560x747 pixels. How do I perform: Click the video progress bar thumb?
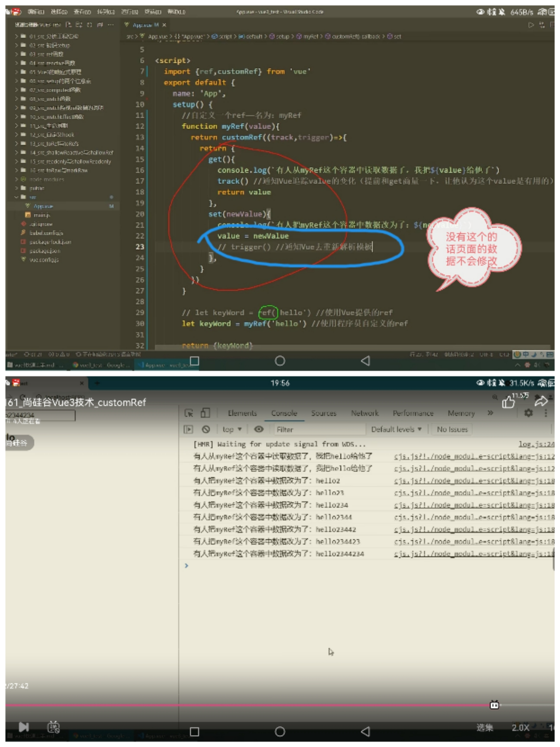[494, 705]
